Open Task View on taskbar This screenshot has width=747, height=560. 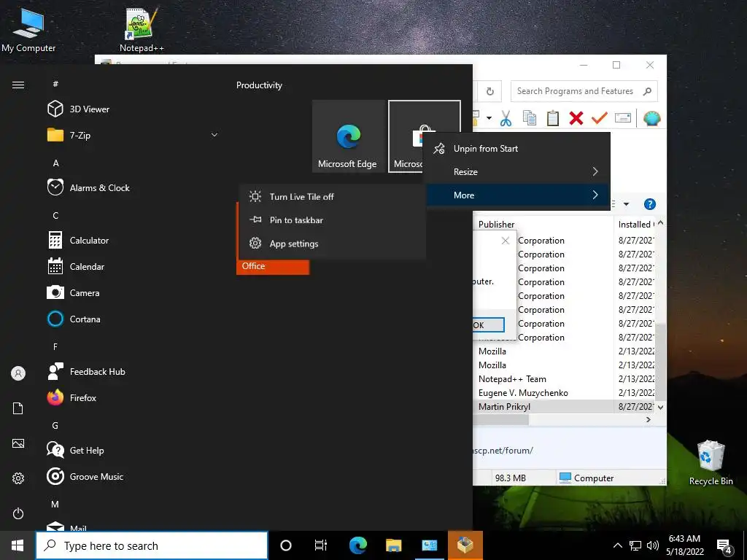click(x=321, y=545)
